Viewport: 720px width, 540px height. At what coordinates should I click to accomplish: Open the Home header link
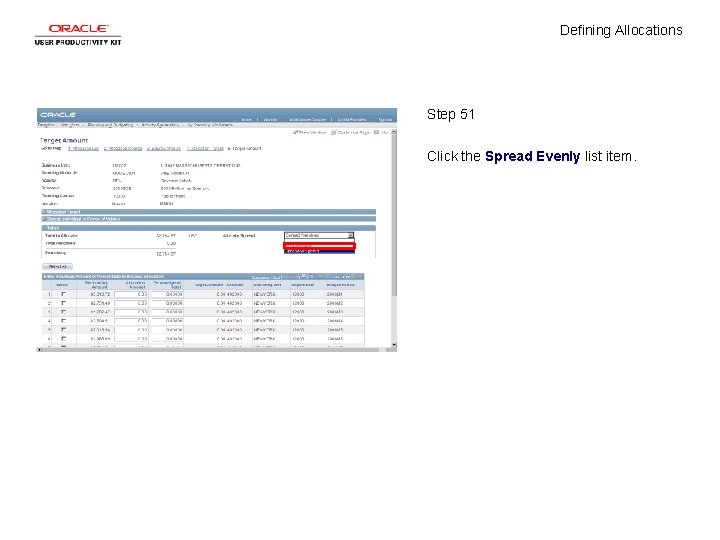coord(247,120)
